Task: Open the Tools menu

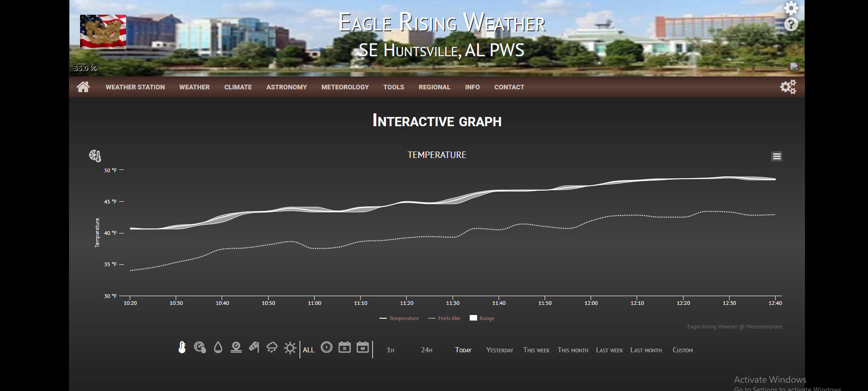Action: click(394, 87)
